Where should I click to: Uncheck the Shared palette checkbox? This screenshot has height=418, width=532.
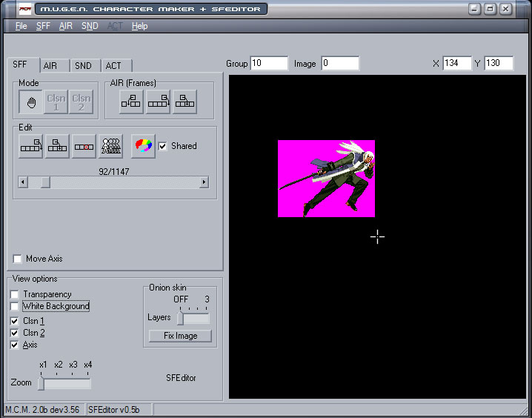pyautogui.click(x=163, y=146)
